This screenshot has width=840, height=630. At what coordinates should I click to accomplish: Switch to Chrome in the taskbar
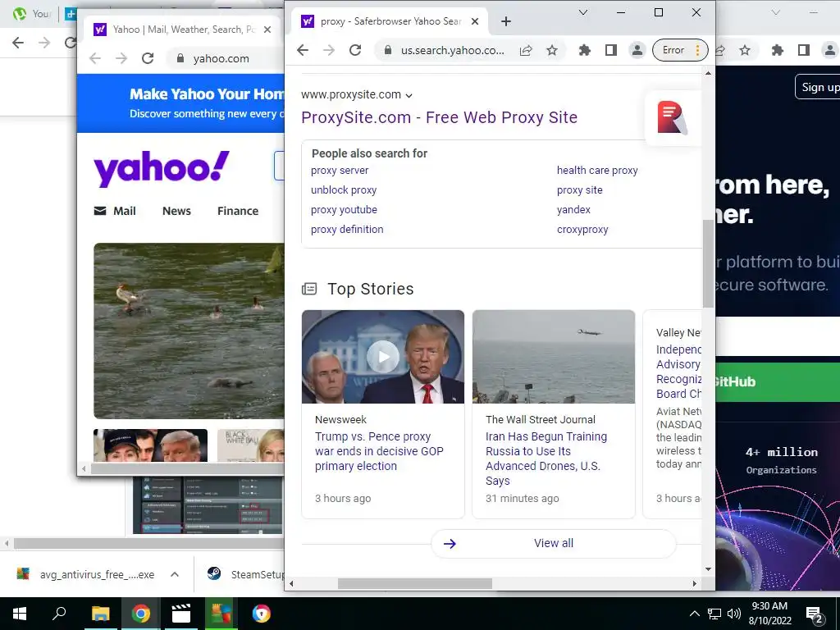(140, 614)
